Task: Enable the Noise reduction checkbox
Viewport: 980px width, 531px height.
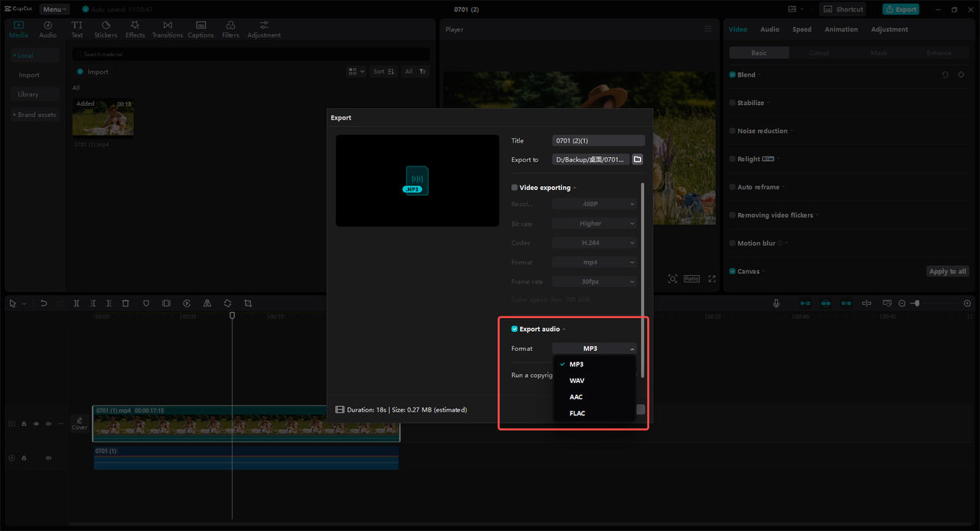Action: point(733,131)
